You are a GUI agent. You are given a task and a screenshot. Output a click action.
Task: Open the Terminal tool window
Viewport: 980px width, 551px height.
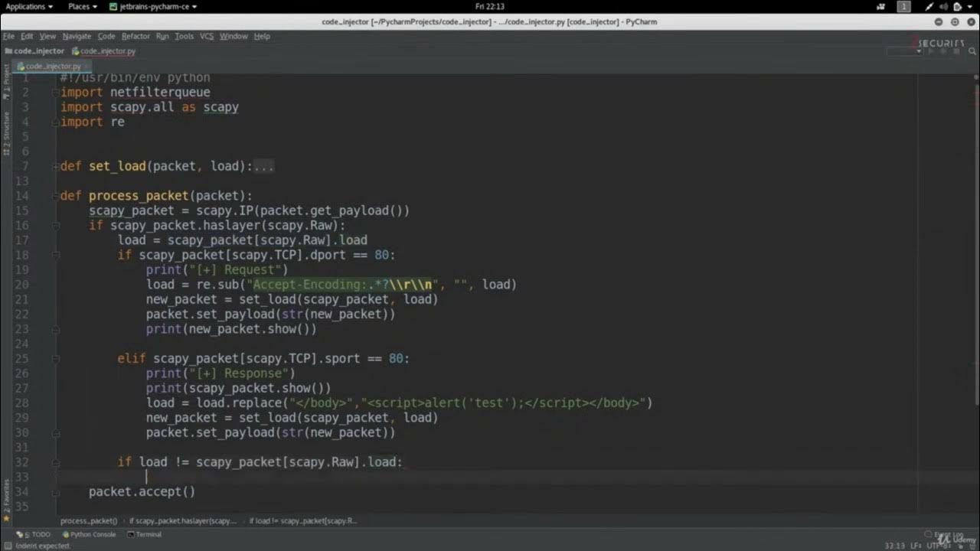pyautogui.click(x=145, y=534)
